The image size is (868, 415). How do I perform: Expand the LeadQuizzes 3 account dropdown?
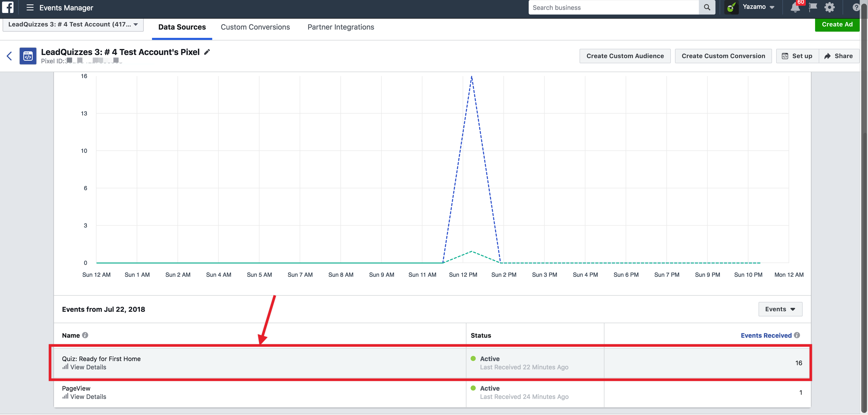[73, 25]
